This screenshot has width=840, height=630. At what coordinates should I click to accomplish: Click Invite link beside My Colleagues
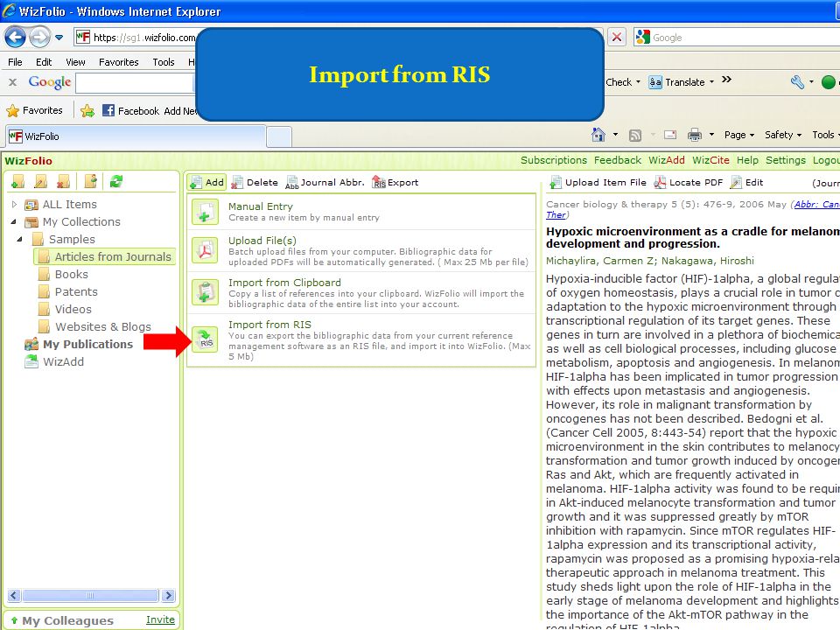coord(160,619)
